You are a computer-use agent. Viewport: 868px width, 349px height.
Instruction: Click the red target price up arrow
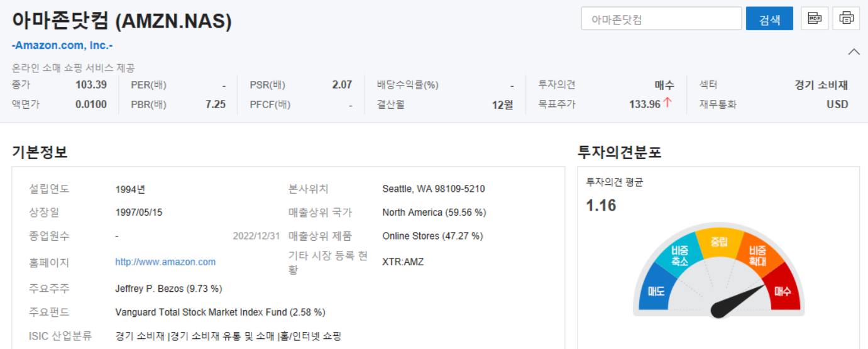pyautogui.click(x=667, y=103)
